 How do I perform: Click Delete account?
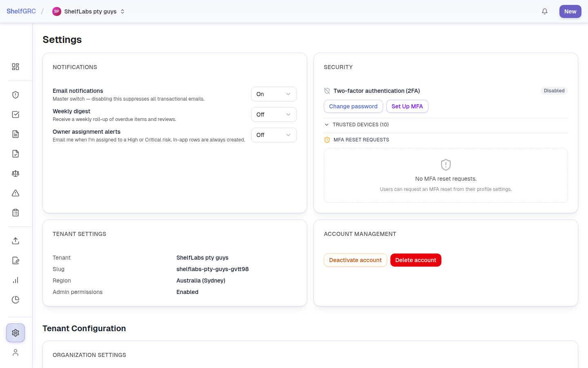pos(416,260)
